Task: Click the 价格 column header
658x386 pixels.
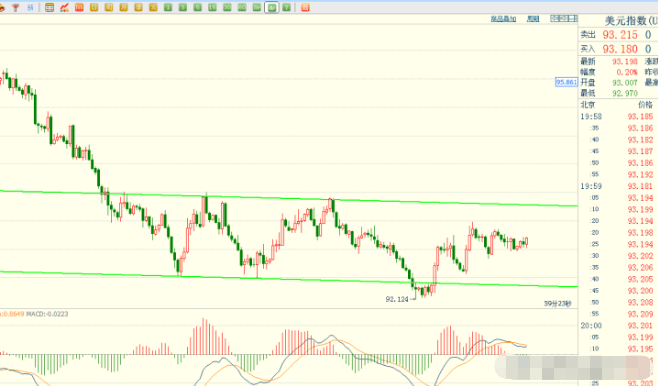Action: 645,104
